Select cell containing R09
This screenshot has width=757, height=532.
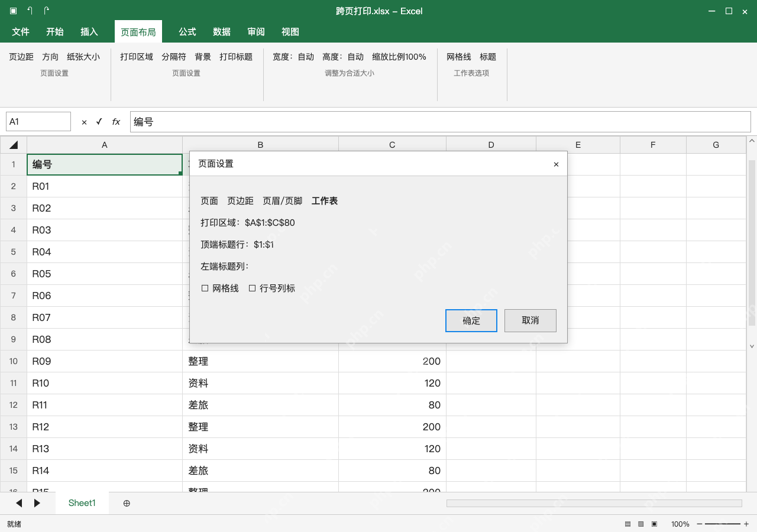pyautogui.click(x=105, y=361)
